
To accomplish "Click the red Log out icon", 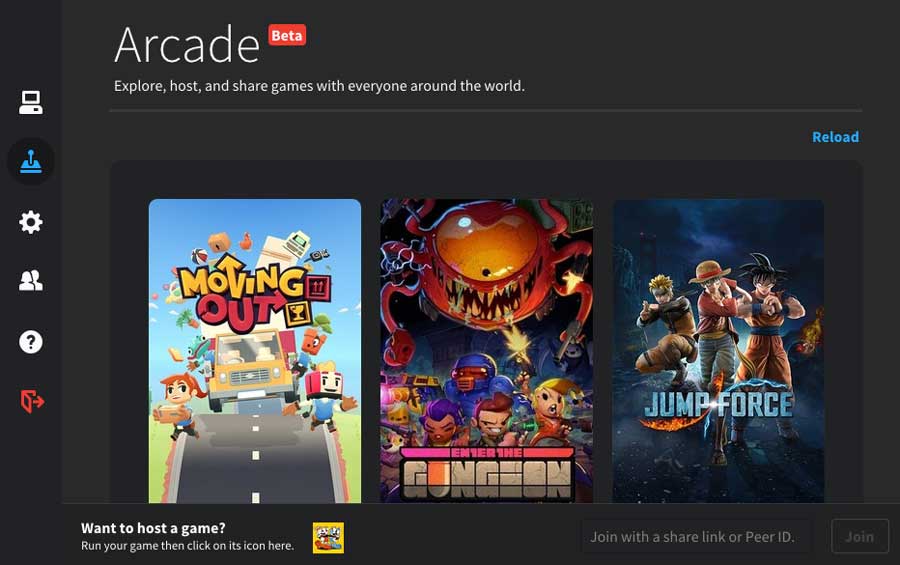I will (32, 401).
